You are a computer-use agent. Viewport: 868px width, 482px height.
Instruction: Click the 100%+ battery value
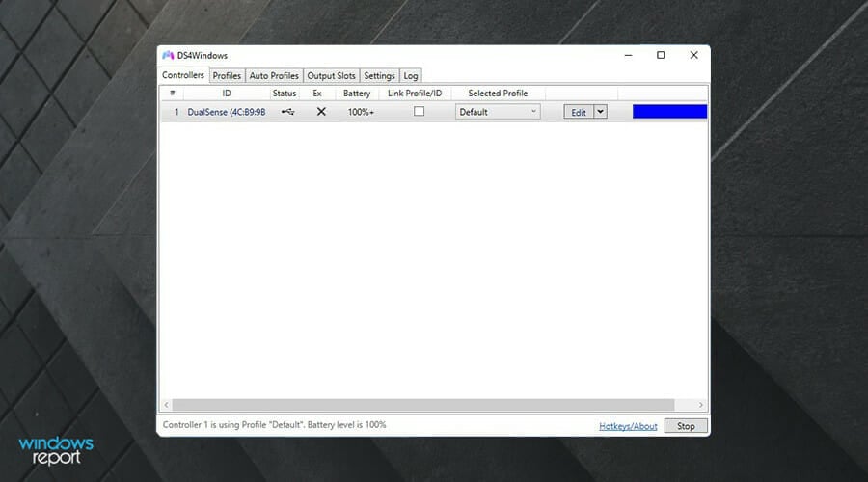(x=361, y=112)
